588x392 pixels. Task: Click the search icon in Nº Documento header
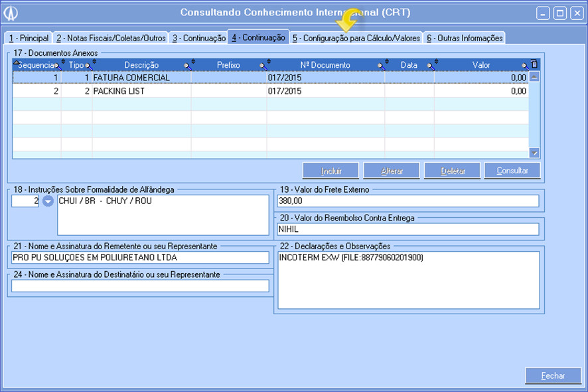[x=382, y=65]
